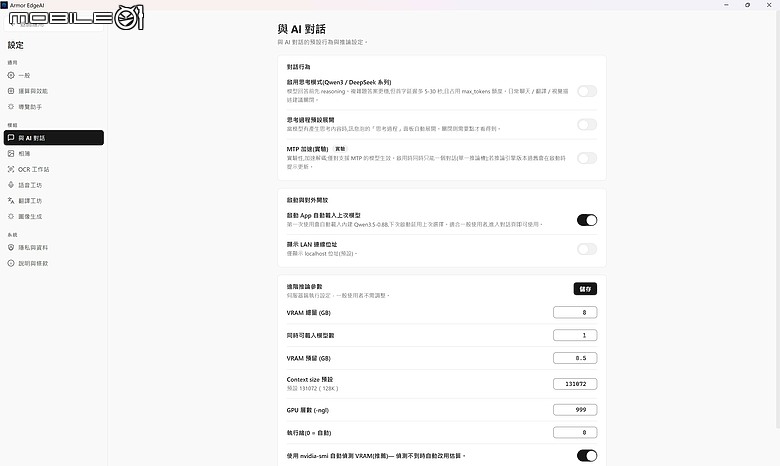Turn on 顯示 LAN 連線位址 switch
The height and width of the screenshot is (466, 780).
(x=587, y=249)
